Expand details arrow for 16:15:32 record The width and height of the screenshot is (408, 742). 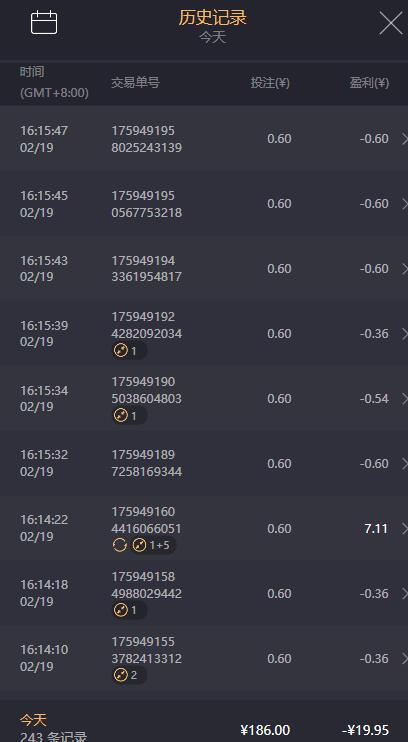[x=404, y=464]
